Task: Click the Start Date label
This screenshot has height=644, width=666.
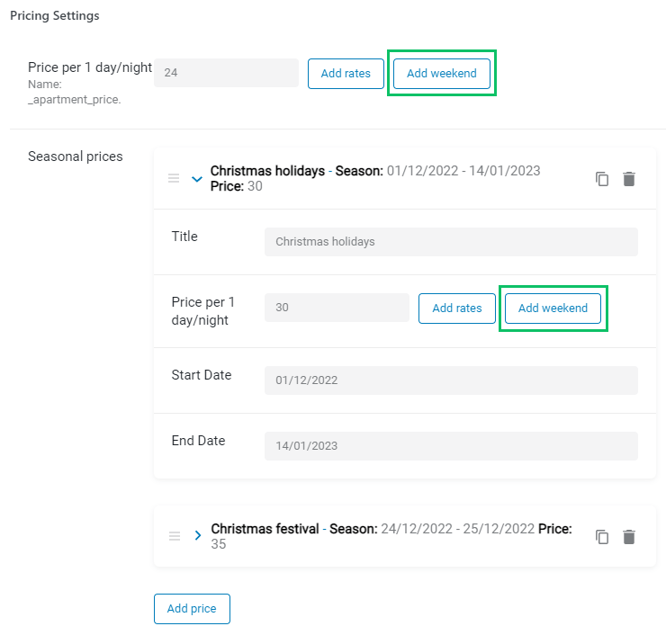Action: pos(202,375)
